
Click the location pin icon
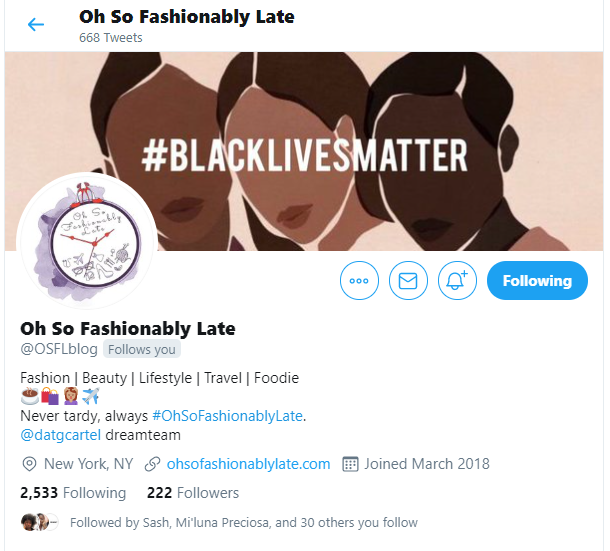(x=29, y=464)
